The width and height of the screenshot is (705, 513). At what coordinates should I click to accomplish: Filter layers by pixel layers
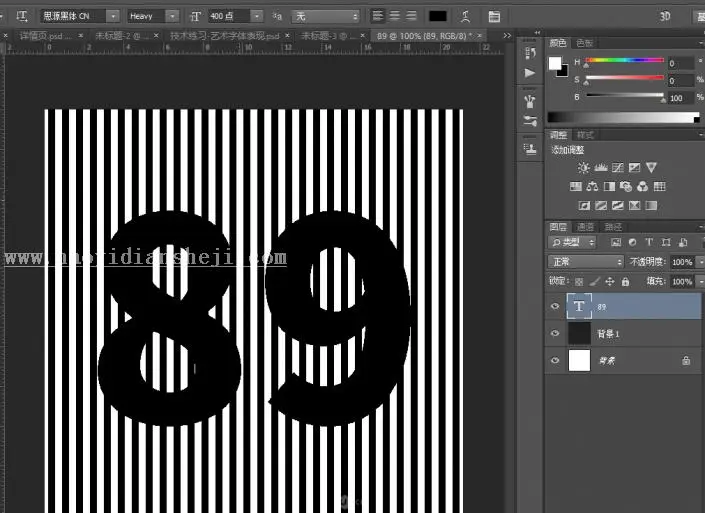(616, 242)
